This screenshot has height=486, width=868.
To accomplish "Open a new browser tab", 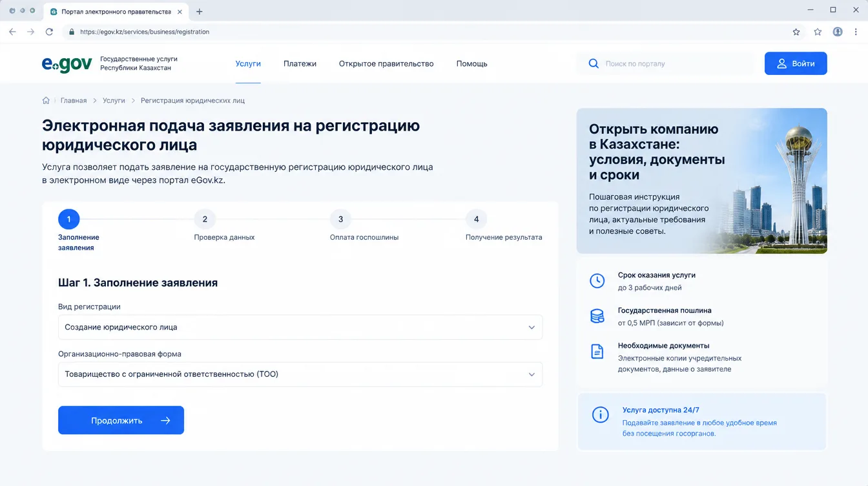I will 199,12.
